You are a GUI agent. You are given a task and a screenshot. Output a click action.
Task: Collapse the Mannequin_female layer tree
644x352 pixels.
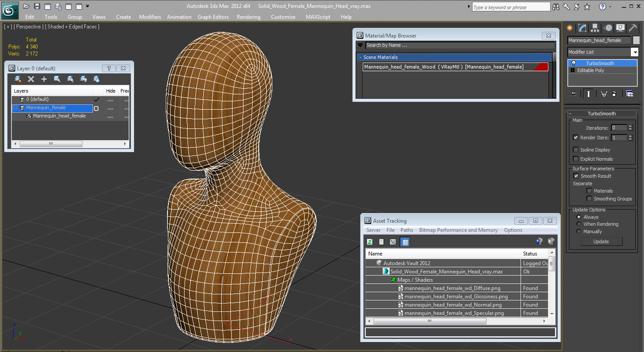(15, 108)
